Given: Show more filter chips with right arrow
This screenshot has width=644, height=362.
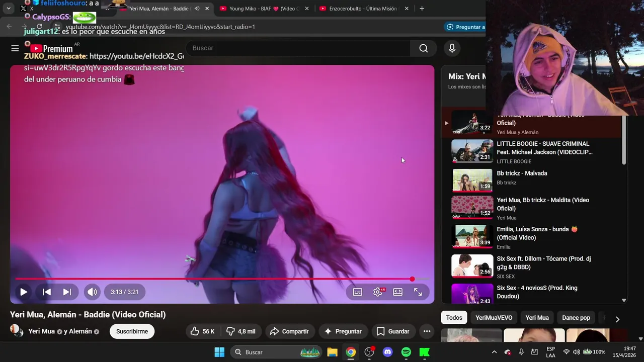Looking at the screenshot, I should click(x=617, y=319).
